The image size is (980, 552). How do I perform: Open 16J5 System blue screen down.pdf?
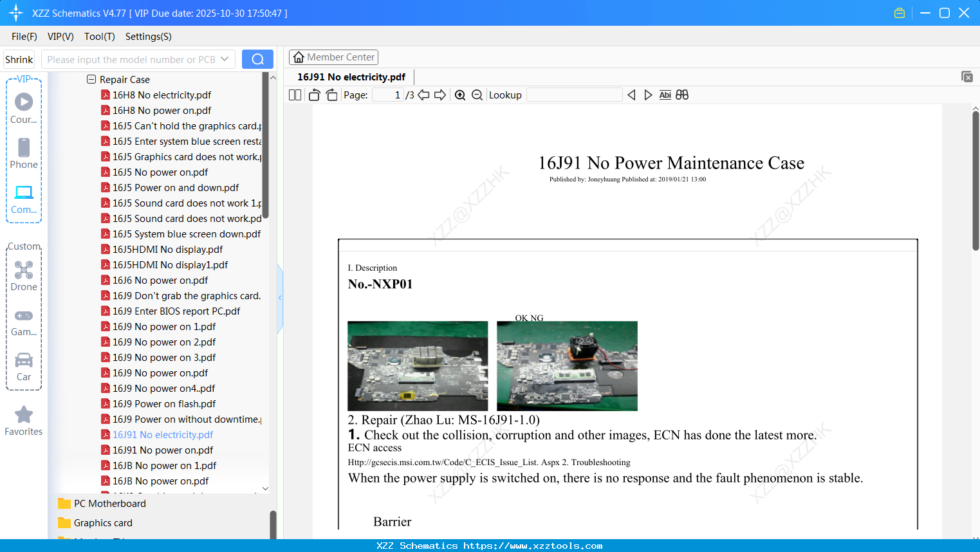181,234
